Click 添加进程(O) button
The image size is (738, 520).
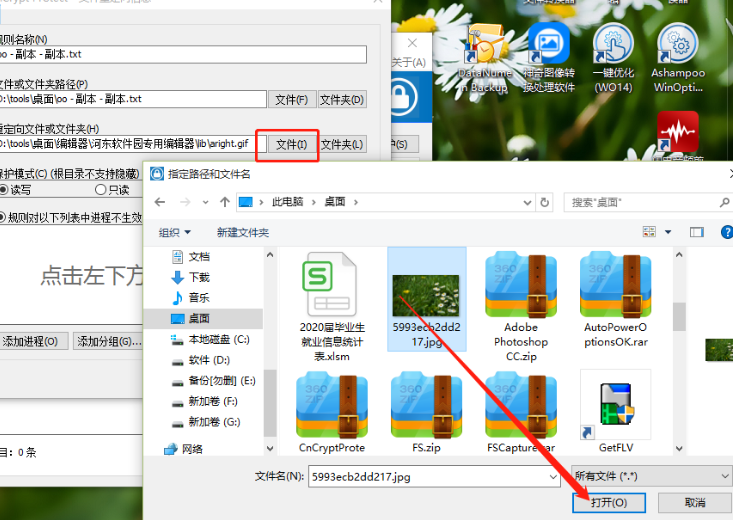[32, 341]
